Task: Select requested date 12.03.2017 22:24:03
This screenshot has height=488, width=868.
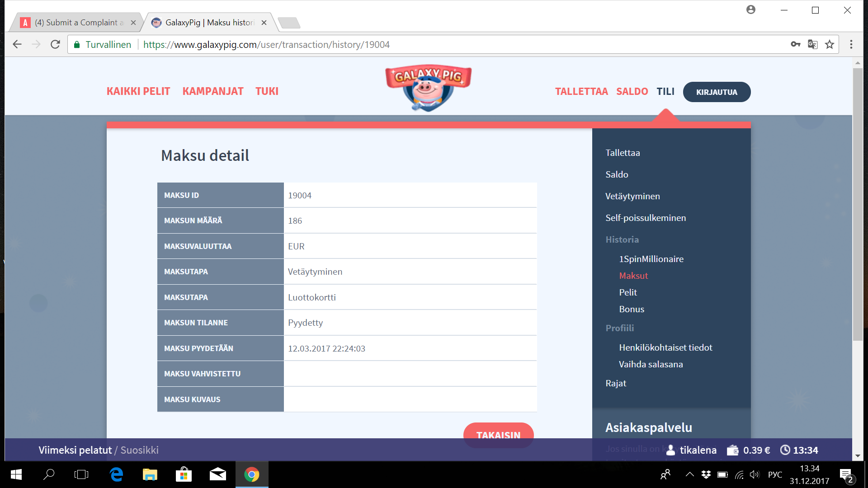Action: coord(326,348)
